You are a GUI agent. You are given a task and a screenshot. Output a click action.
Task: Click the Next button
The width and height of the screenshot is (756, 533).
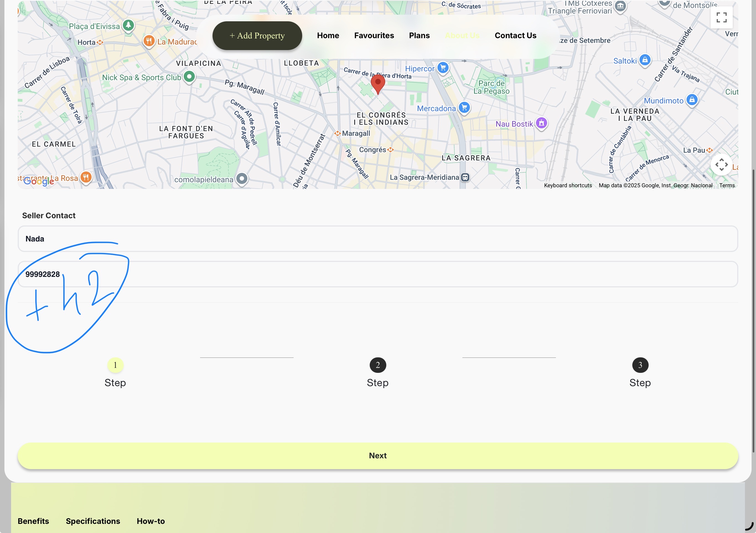pos(378,456)
